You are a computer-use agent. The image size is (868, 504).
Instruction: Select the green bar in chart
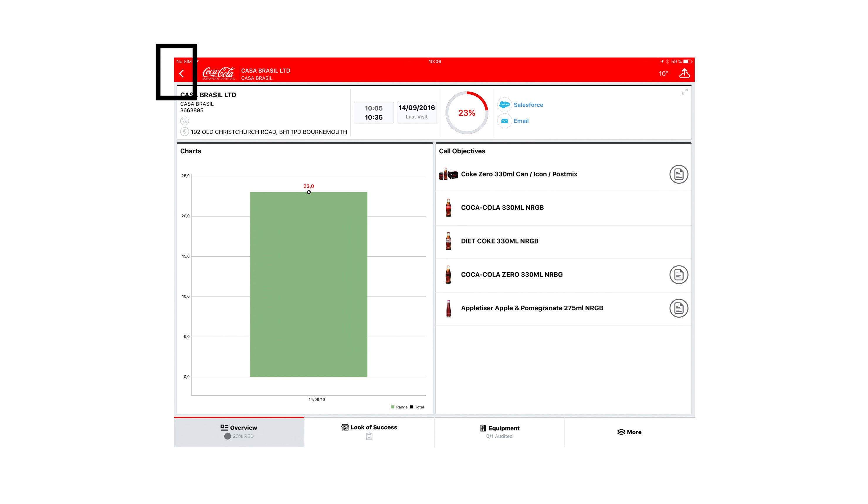[x=308, y=284]
